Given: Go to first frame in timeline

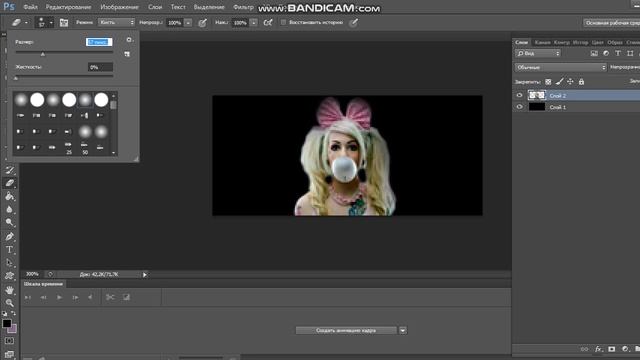Looking at the screenshot, I should point(28,297).
